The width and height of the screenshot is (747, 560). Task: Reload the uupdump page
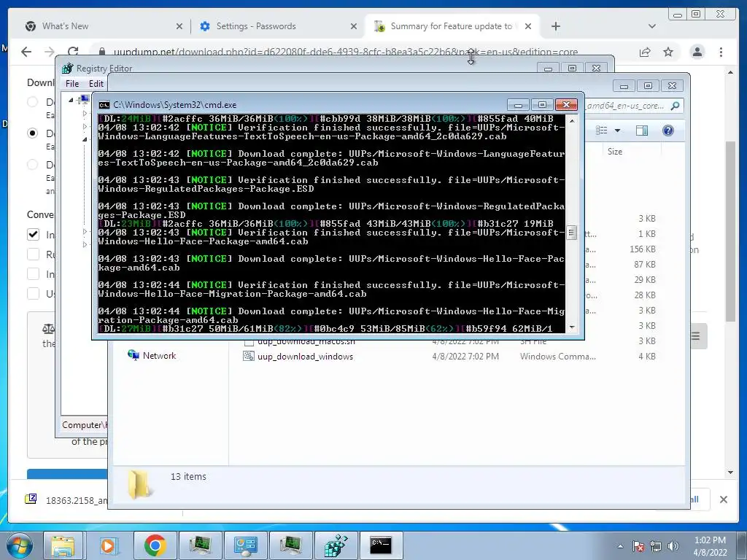point(73,52)
